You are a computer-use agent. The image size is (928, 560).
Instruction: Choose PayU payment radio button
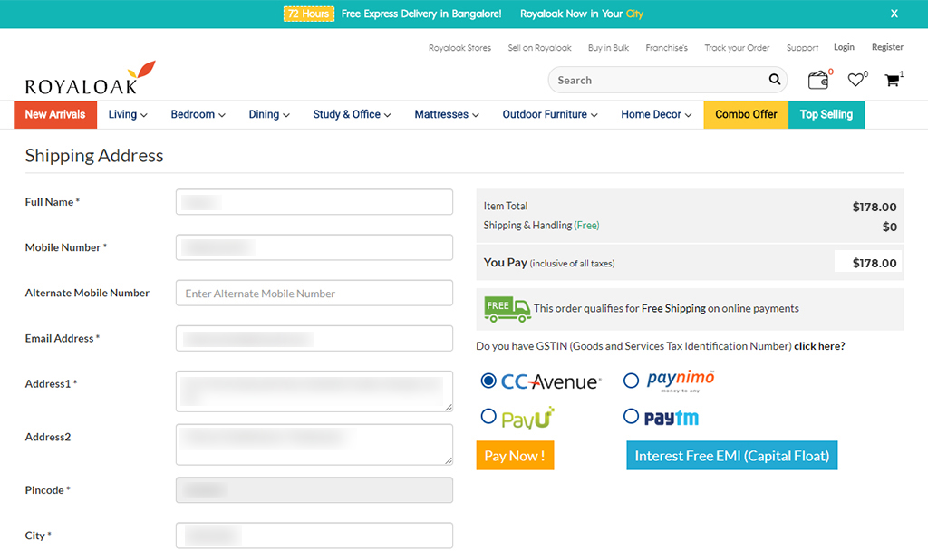coord(489,417)
